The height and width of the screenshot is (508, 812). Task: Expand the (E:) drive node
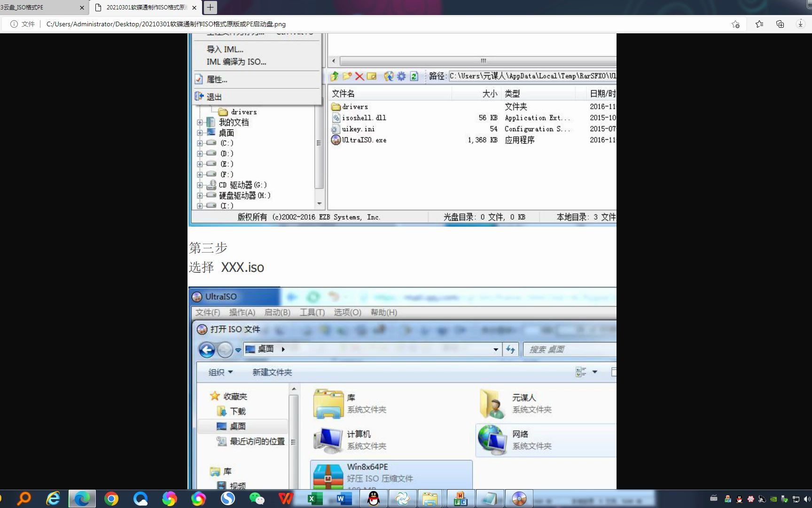(200, 164)
